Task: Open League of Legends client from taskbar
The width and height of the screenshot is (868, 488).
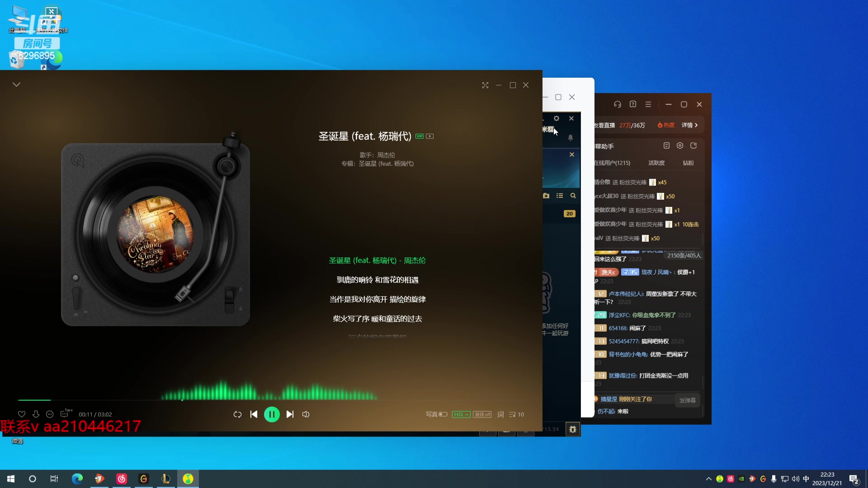Action: coord(166,479)
